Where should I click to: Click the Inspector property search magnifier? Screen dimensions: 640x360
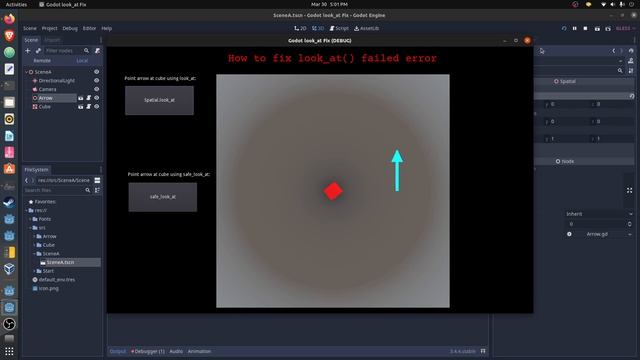(x=620, y=71)
